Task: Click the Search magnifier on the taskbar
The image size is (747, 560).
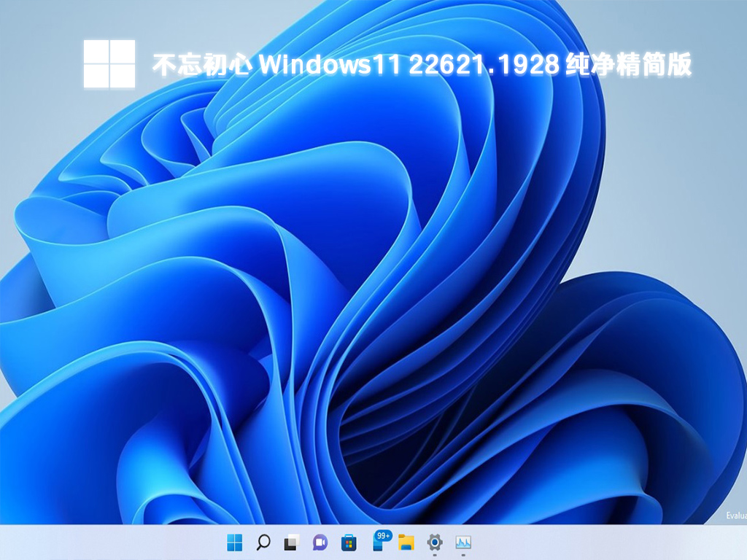Action: click(x=263, y=542)
